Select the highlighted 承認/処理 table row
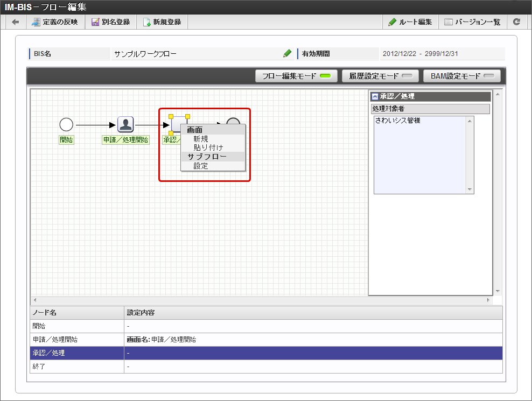 [x=267, y=353]
